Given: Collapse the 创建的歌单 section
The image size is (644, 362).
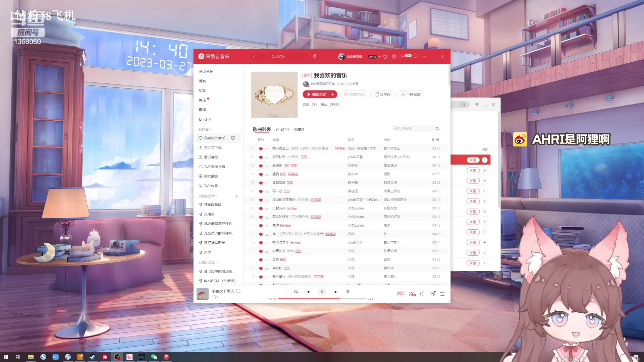Looking at the screenshot, I should point(208,196).
